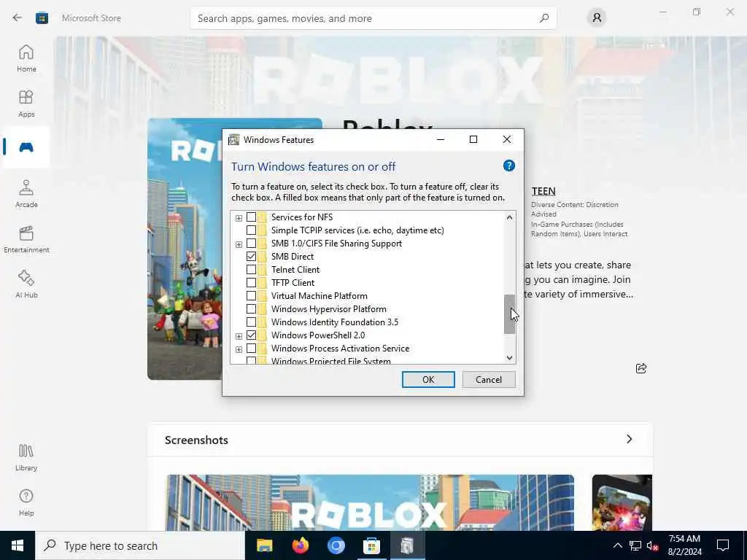Switch to Windows Features taskbar icon
The width and height of the screenshot is (747, 560).
[407, 545]
